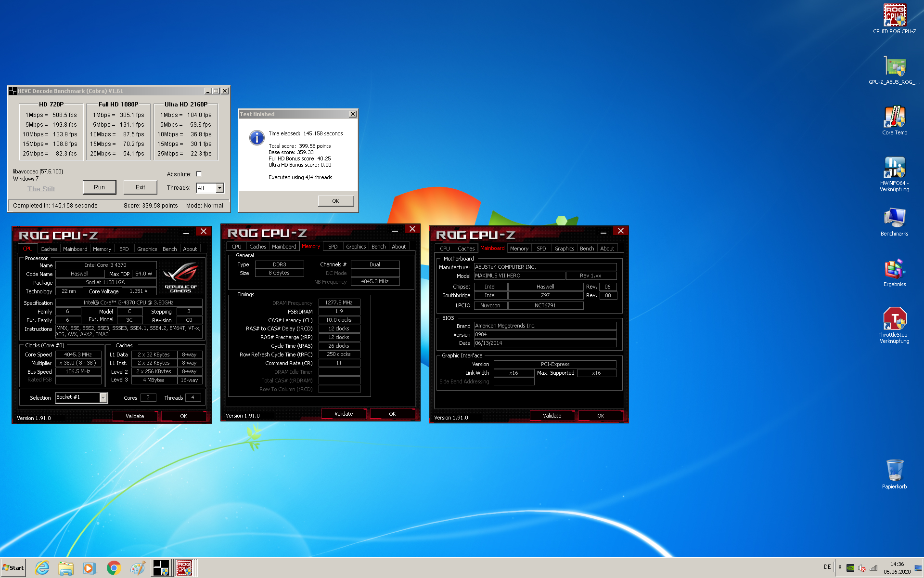Click the Start button

tap(13, 568)
